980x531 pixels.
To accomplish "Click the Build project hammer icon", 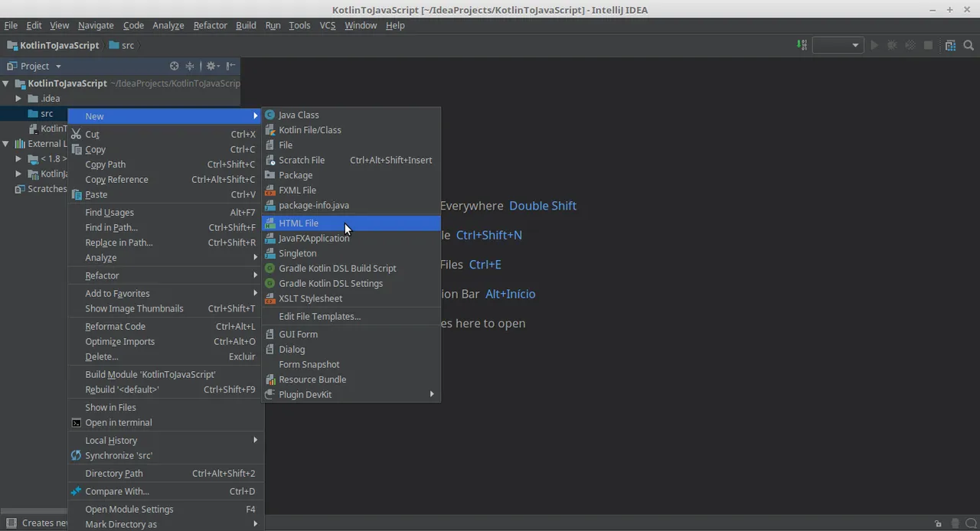I will [x=802, y=45].
